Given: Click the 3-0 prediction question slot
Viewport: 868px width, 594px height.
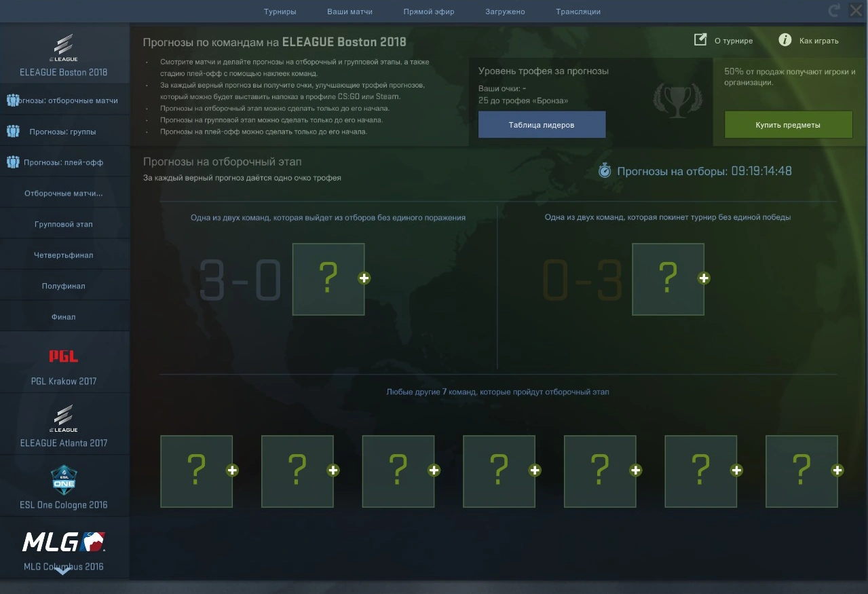Looking at the screenshot, I should tap(328, 279).
